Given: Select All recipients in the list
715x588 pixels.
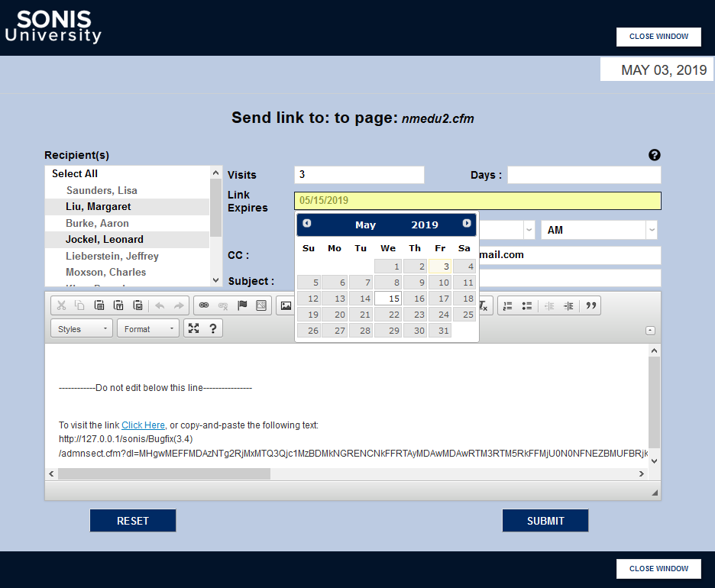Looking at the screenshot, I should (75, 173).
